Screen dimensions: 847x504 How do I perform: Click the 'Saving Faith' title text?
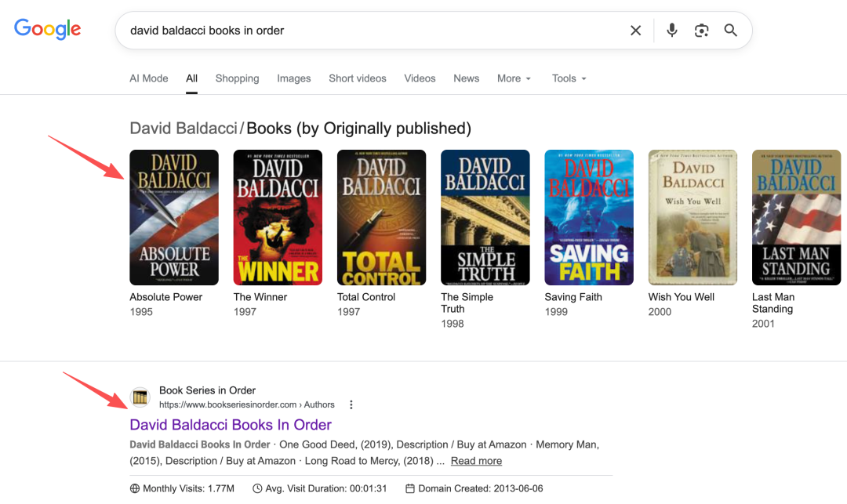pyautogui.click(x=573, y=297)
